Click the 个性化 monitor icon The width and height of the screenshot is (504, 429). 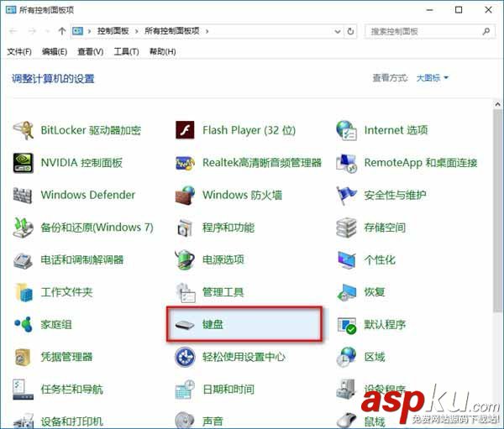346,260
